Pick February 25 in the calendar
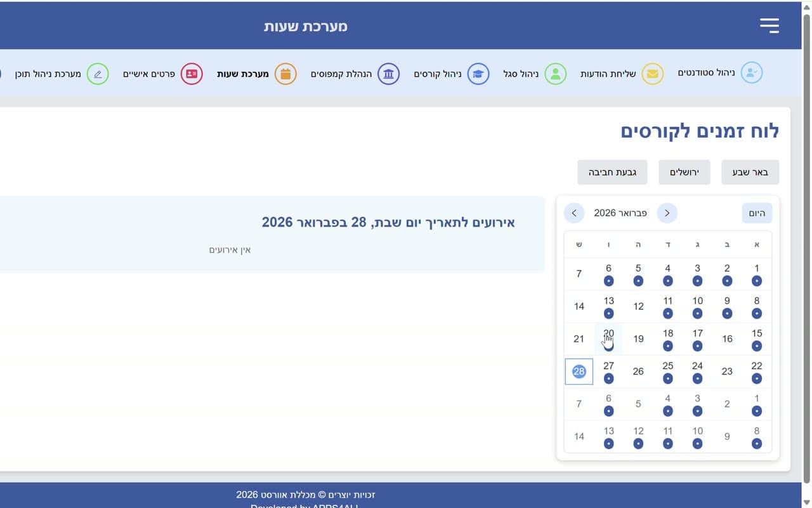The image size is (812, 508). (x=668, y=371)
